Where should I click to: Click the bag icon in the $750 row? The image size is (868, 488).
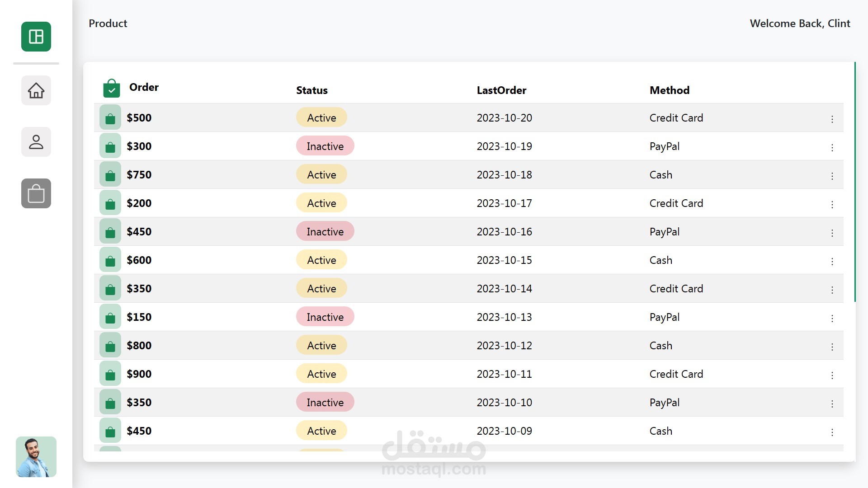[110, 175]
